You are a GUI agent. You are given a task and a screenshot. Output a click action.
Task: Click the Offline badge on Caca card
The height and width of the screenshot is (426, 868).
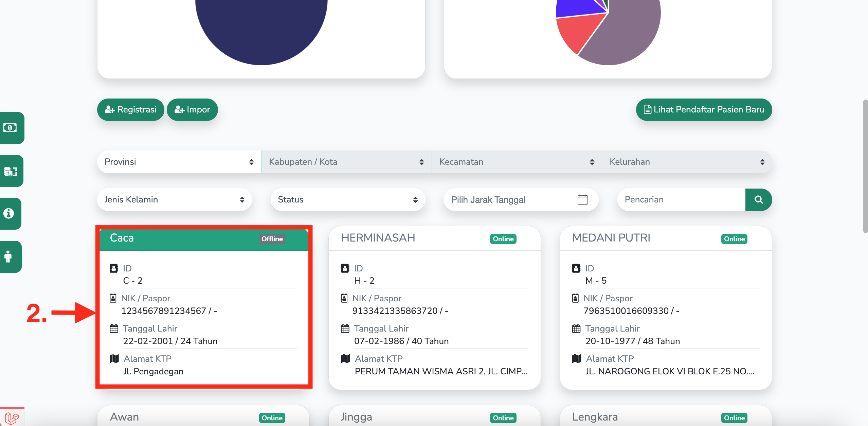[x=272, y=239]
